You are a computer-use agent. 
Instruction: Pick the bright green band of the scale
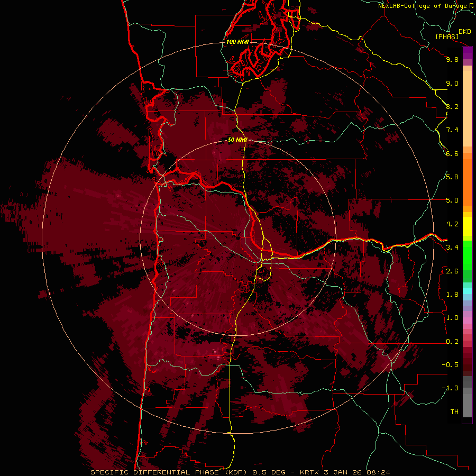467,255
